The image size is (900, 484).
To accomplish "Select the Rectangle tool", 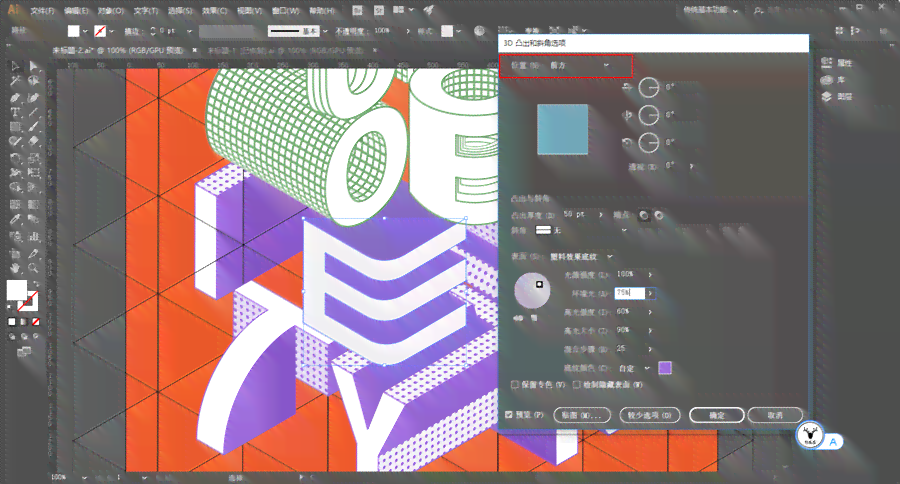I will click(x=15, y=127).
